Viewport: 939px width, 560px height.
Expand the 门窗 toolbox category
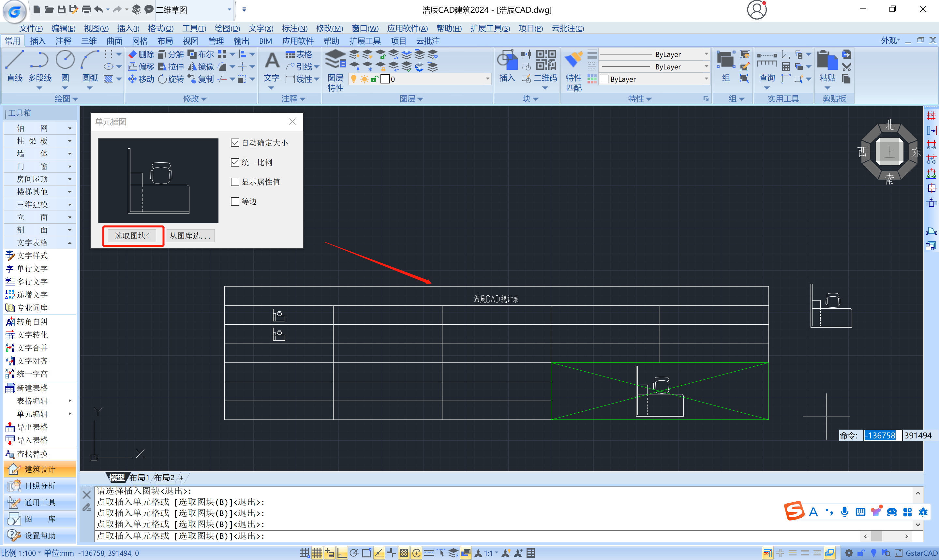pyautogui.click(x=39, y=166)
